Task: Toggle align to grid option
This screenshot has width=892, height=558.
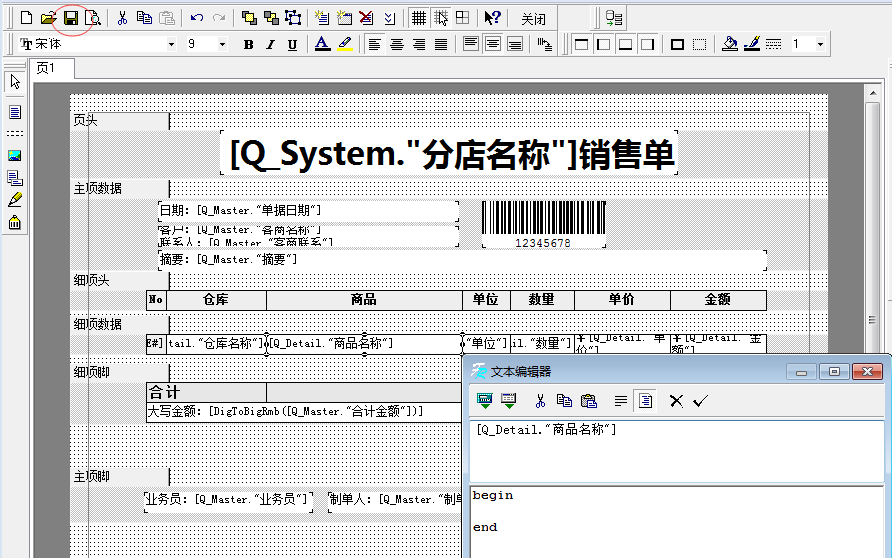Action: click(441, 18)
